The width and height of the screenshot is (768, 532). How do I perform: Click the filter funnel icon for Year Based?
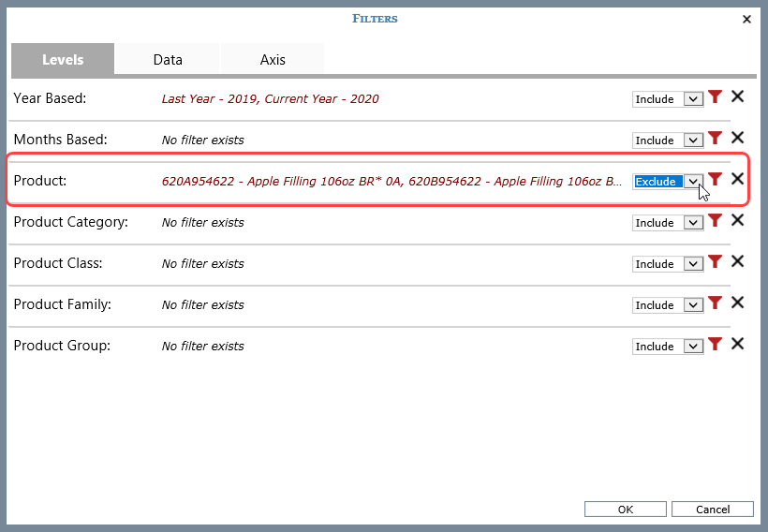click(716, 97)
